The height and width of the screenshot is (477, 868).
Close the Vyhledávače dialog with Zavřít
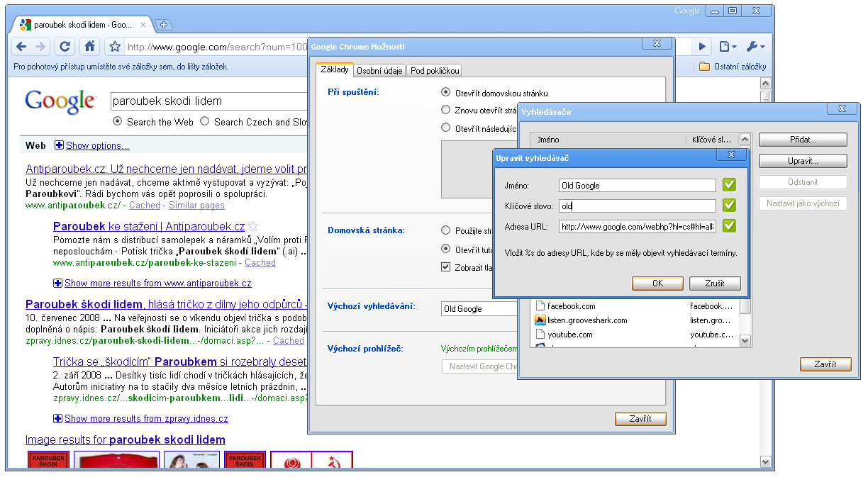[x=825, y=364]
